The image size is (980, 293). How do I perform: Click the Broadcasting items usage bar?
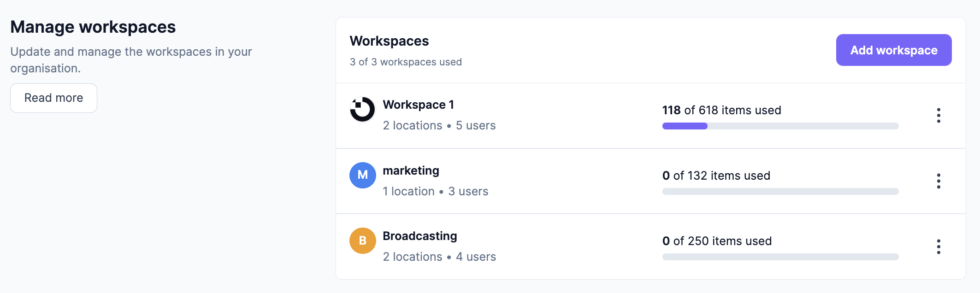pos(780,257)
